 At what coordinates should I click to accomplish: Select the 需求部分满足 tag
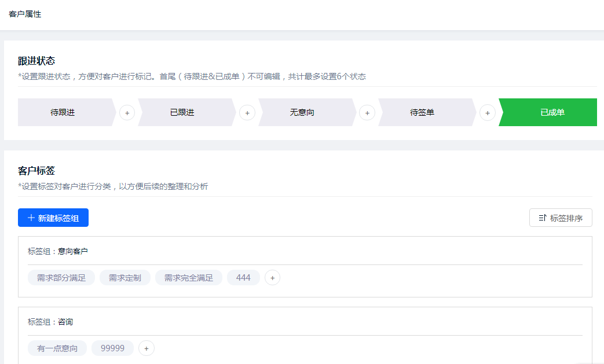61,277
